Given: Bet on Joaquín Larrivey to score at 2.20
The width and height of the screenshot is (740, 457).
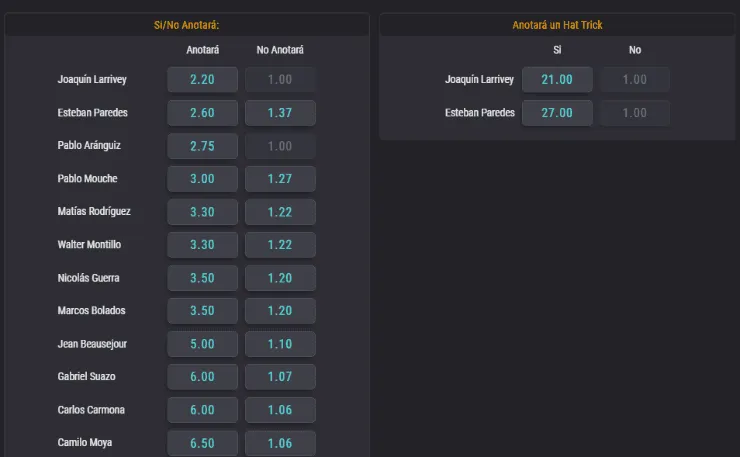Looking at the screenshot, I should [203, 80].
